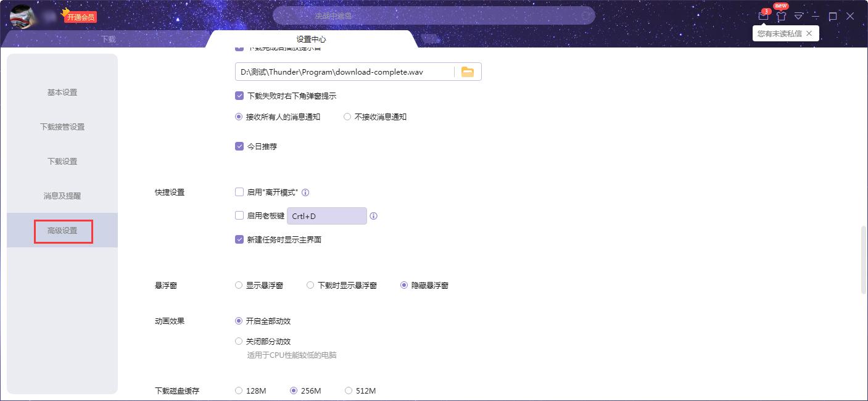Dismiss the unread message tooltip
The height and width of the screenshot is (401, 868).
(x=809, y=33)
